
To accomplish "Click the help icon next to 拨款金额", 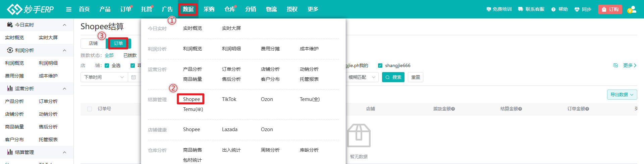I will [453, 109].
